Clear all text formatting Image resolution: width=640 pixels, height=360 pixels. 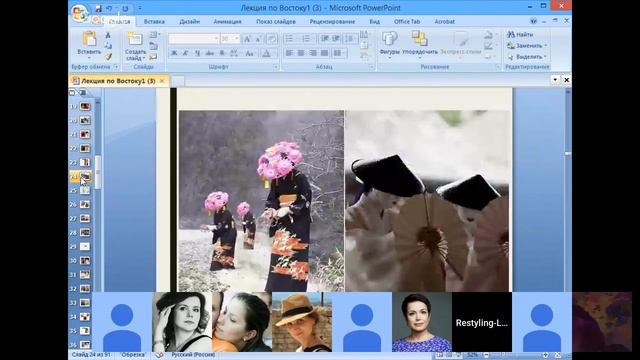271,39
